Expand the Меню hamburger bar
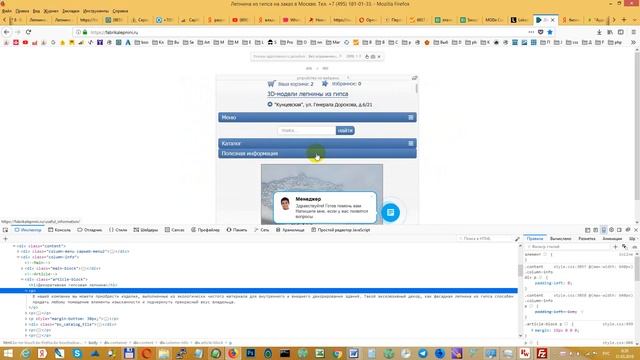This screenshot has height=360, width=640. tap(317, 117)
